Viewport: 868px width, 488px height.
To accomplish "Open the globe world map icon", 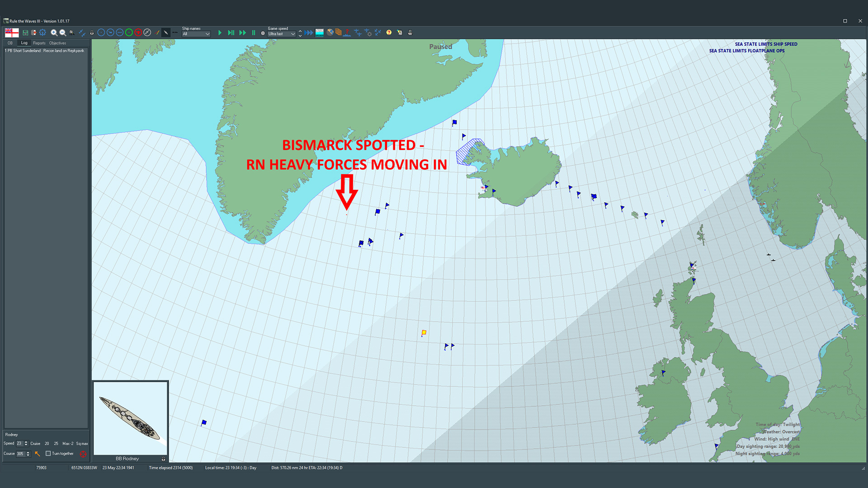I will point(330,33).
